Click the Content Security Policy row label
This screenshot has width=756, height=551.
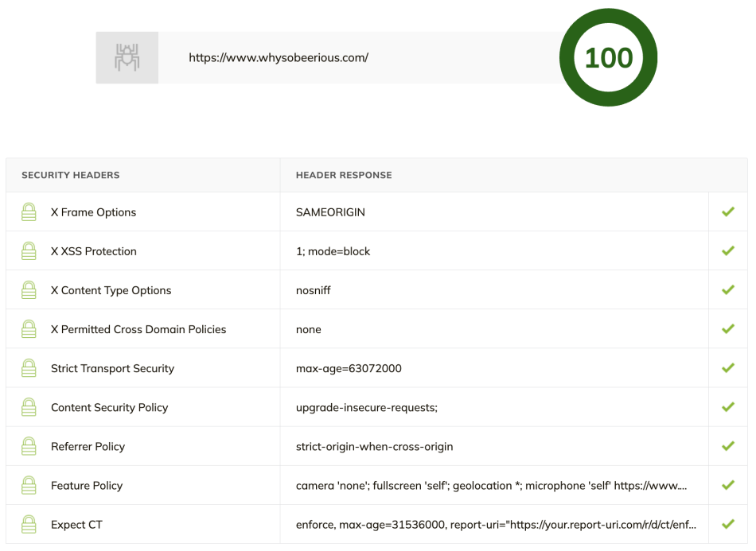109,406
